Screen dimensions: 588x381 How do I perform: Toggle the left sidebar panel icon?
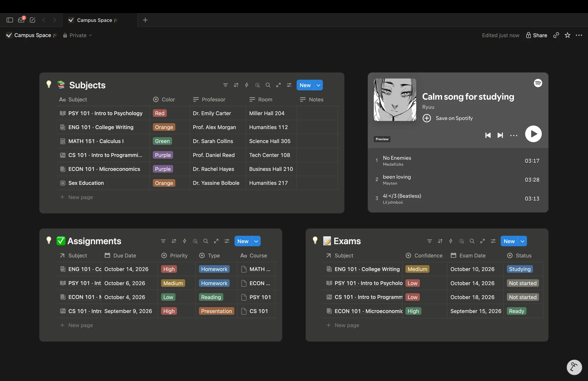point(10,20)
